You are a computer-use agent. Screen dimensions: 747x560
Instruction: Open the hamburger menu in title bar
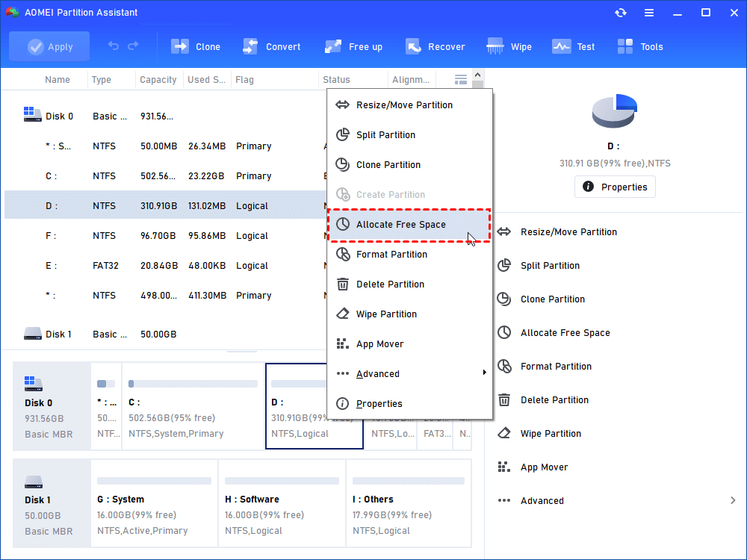point(649,12)
